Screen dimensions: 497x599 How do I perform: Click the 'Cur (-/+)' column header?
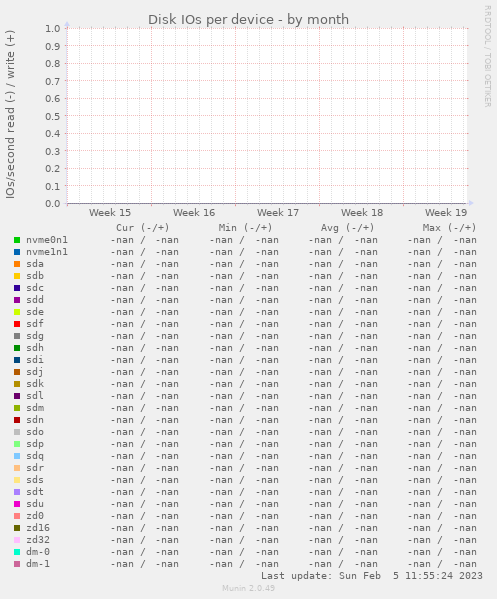[x=142, y=228]
